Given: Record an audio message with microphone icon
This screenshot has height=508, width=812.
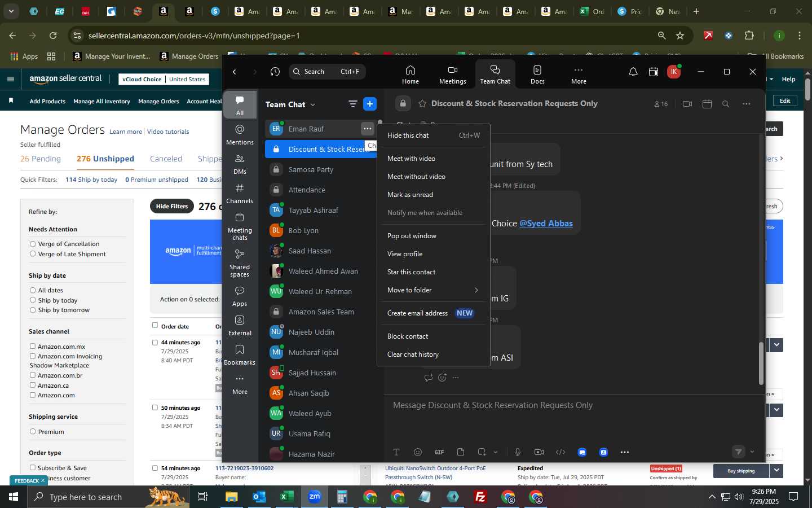Looking at the screenshot, I should click(517, 452).
